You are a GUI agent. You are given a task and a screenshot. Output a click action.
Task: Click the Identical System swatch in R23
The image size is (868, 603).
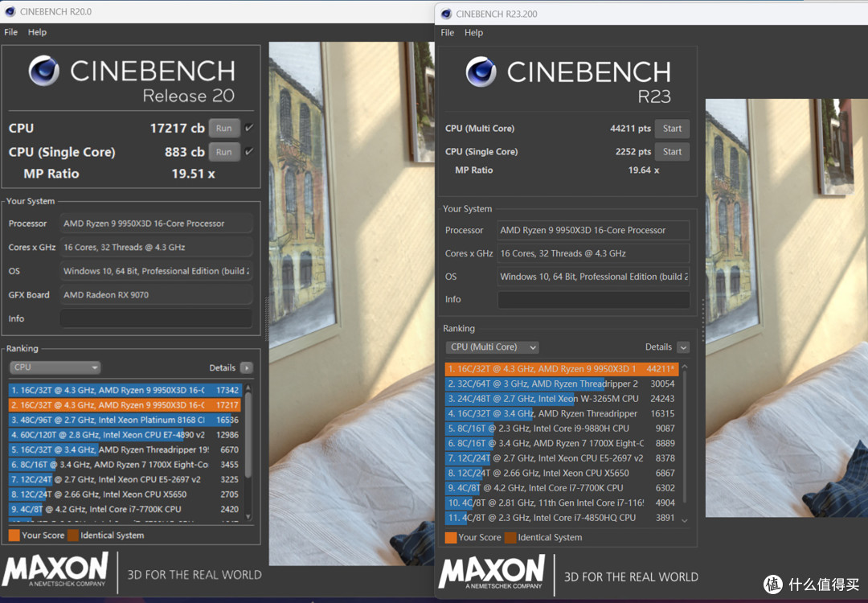510,538
